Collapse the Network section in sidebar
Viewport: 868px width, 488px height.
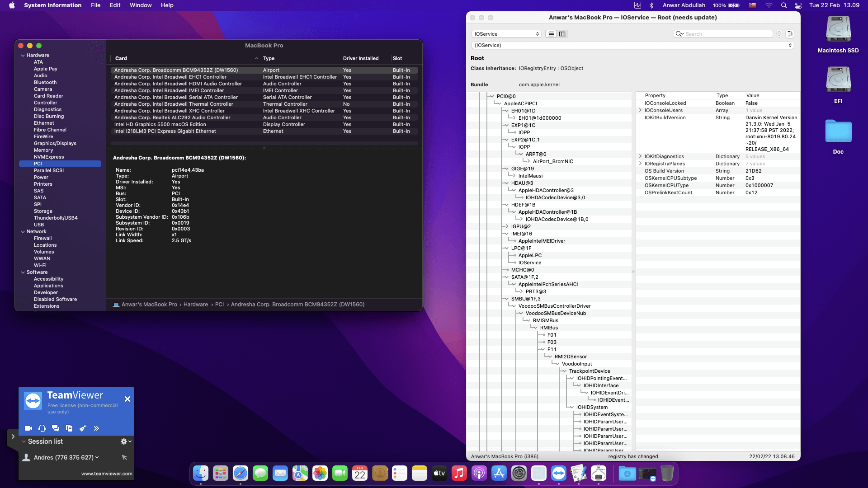click(x=23, y=231)
